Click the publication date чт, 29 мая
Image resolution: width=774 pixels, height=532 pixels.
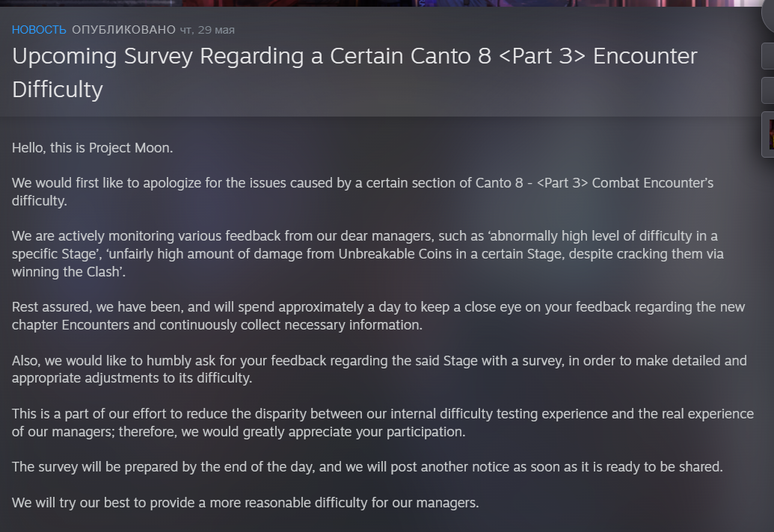tap(207, 30)
